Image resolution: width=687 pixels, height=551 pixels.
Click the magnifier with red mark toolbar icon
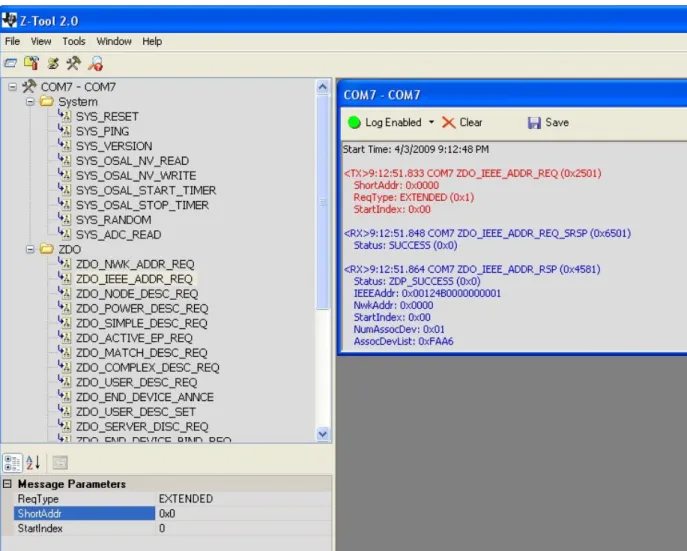pos(95,64)
